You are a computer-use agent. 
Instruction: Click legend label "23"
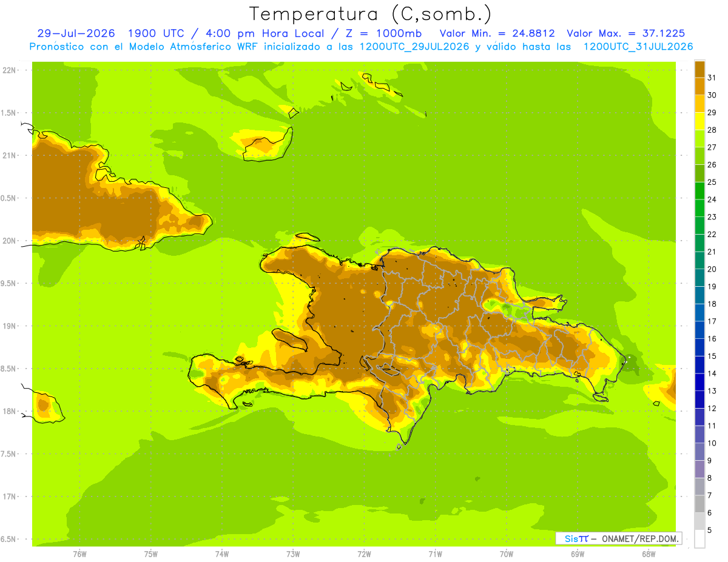712,216
